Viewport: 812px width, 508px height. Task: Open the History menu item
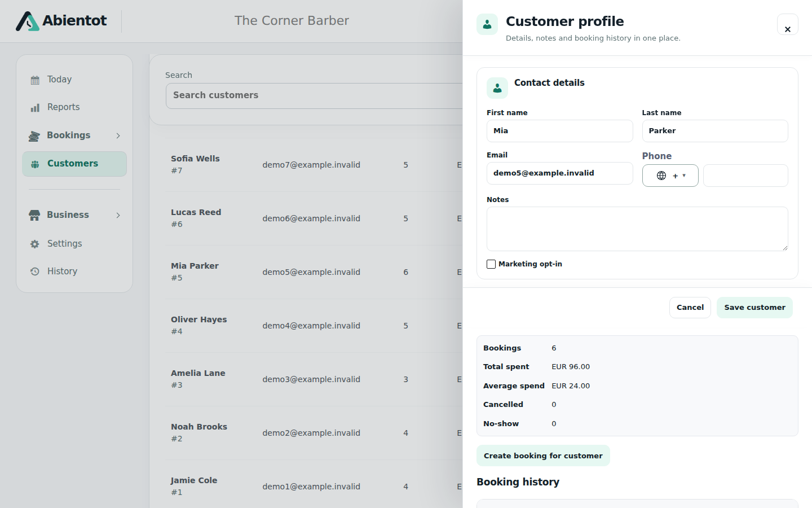tap(74, 271)
